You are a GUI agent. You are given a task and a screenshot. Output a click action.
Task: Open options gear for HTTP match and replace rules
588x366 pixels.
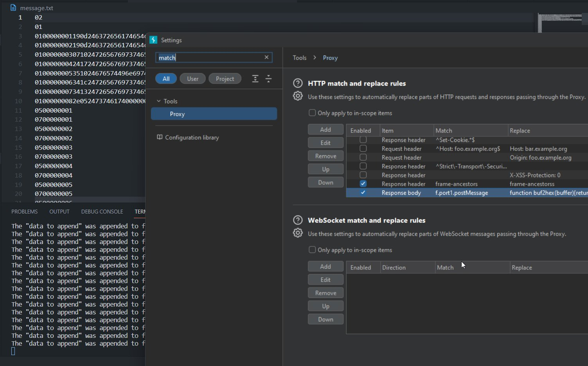coord(298,96)
